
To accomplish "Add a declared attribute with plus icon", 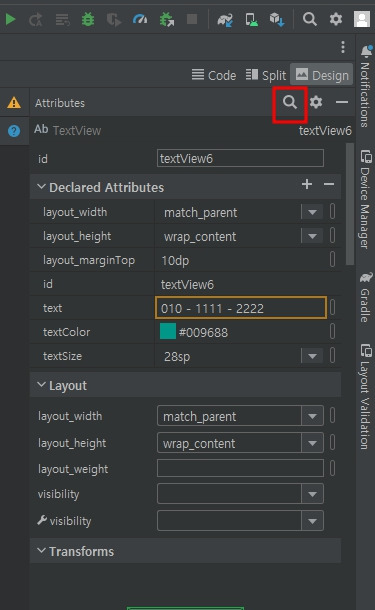I will click(x=307, y=184).
